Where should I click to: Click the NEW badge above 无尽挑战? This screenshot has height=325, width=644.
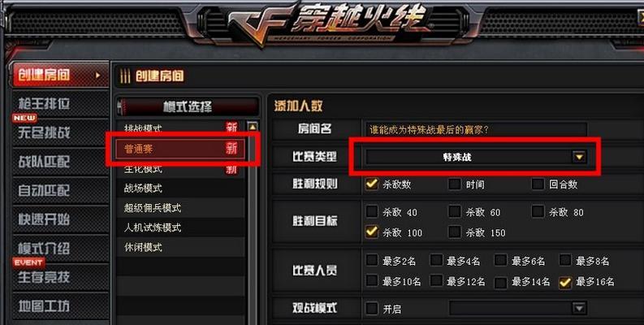pyautogui.click(x=24, y=119)
